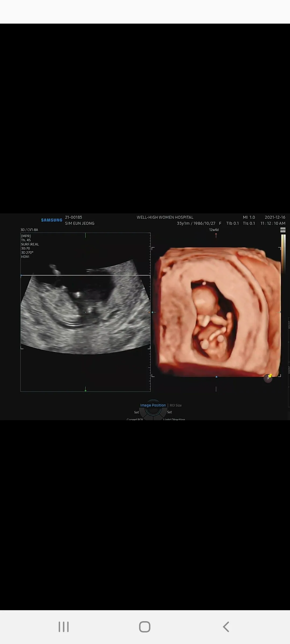
Task: Click the HDVI text in the MPR info list
Action: point(25,257)
